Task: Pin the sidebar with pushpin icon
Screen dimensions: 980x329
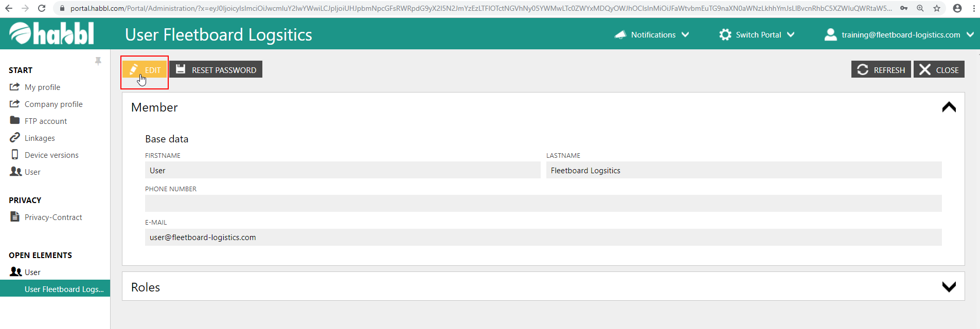Action: pos(98,61)
